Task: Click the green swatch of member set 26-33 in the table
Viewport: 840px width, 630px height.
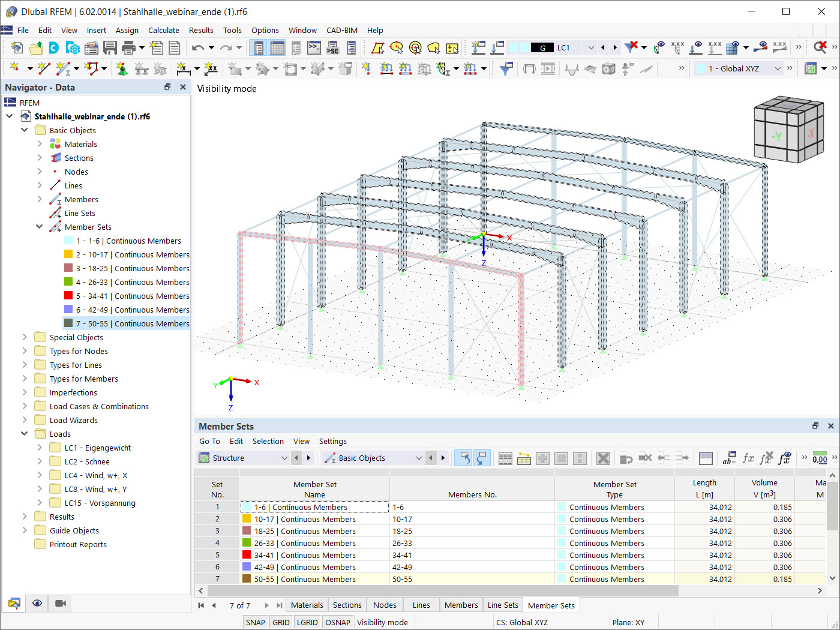Action: click(247, 543)
